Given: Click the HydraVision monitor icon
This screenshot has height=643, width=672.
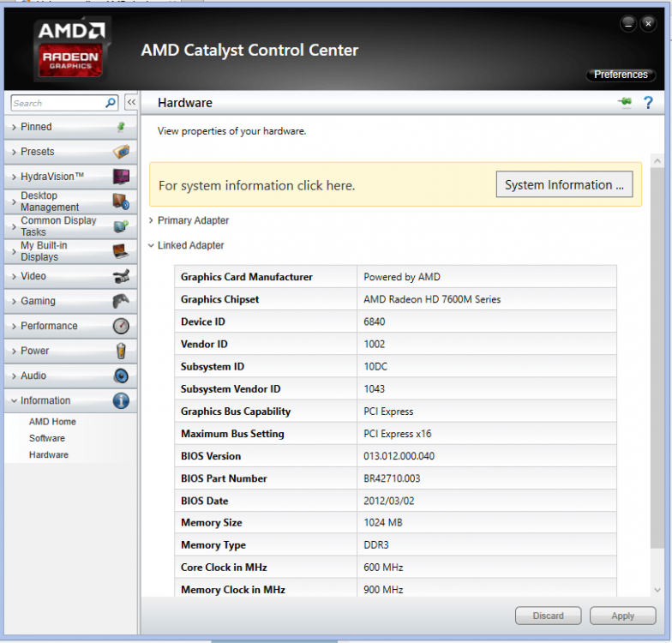Looking at the screenshot, I should point(122,177).
